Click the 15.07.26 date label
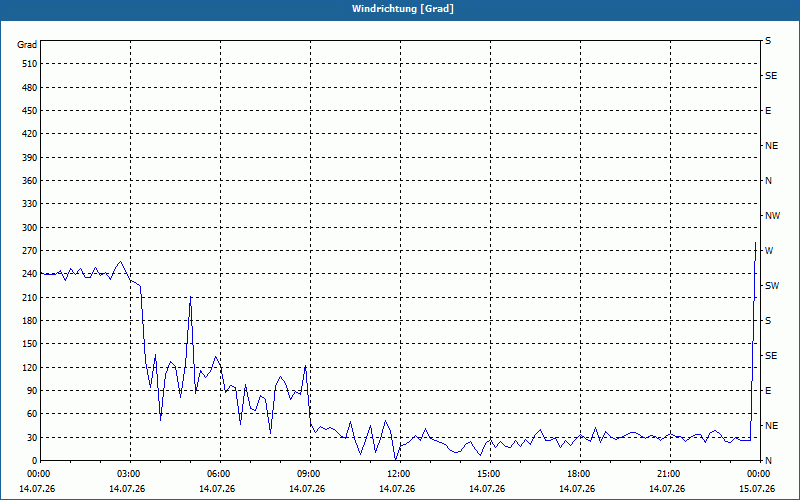This screenshot has width=800, height=500. tap(757, 489)
